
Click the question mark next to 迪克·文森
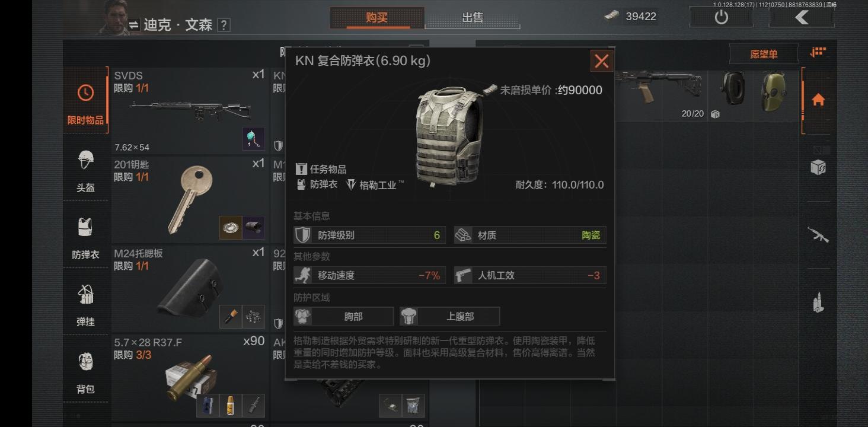pyautogui.click(x=224, y=25)
